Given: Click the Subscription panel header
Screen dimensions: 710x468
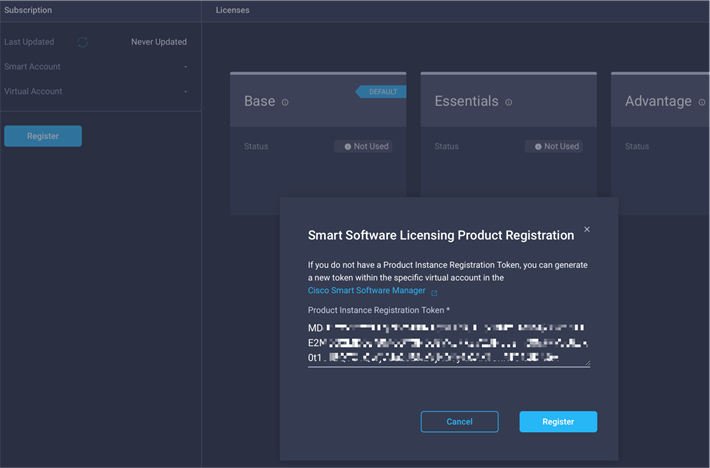Looking at the screenshot, I should pos(28,10).
